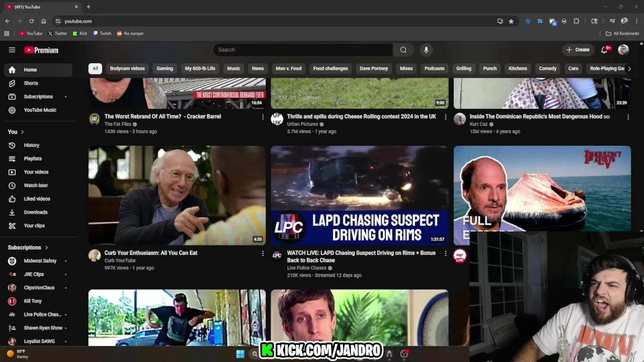
Task: Click the Create button
Action: point(578,50)
